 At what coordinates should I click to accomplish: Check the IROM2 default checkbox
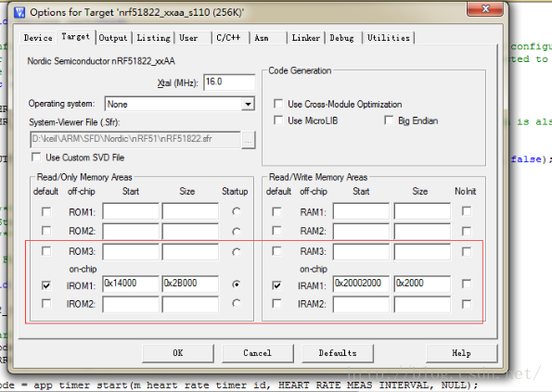click(46, 303)
